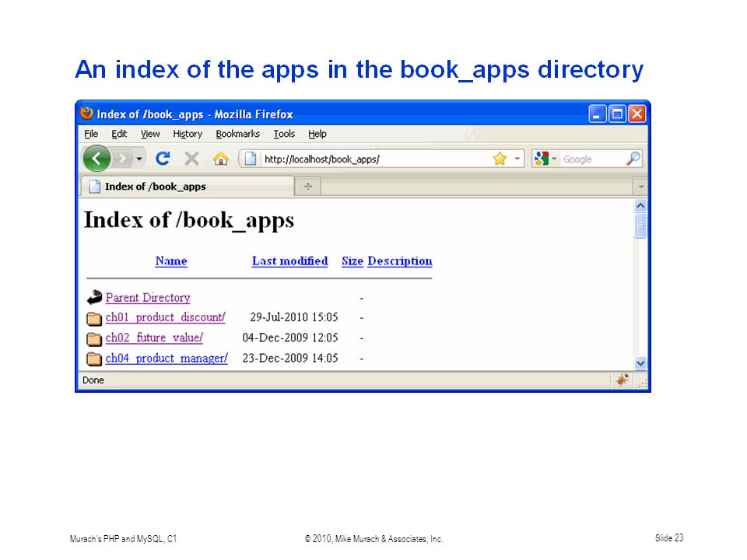Open the Tools menu

[x=284, y=134]
